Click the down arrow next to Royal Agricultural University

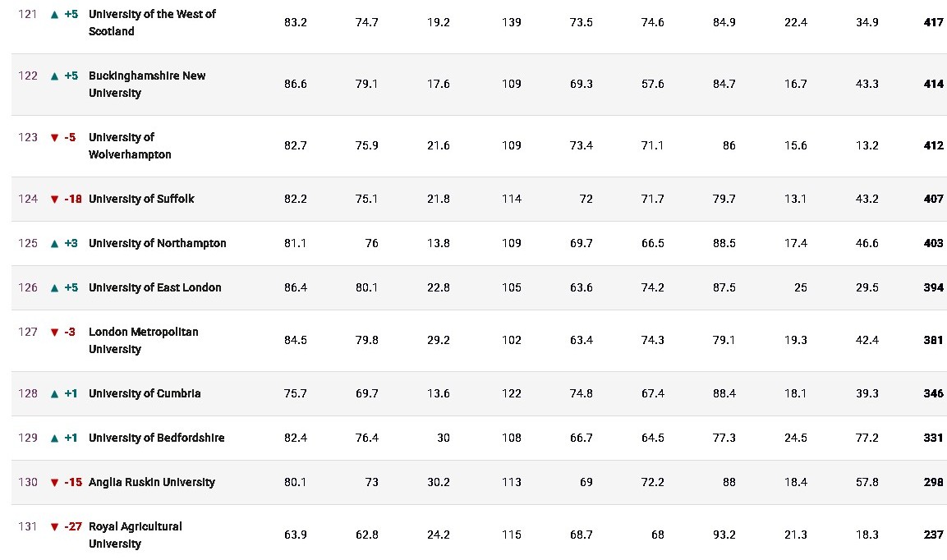(54, 527)
